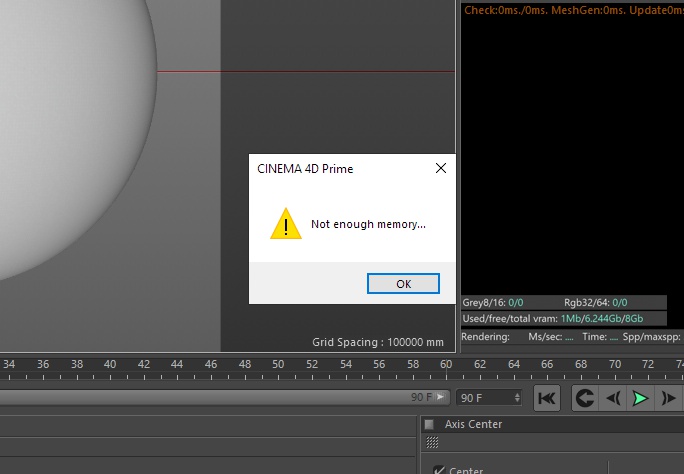Close the CINEMA 4D Prime dialog
684x474 pixels.
point(441,168)
